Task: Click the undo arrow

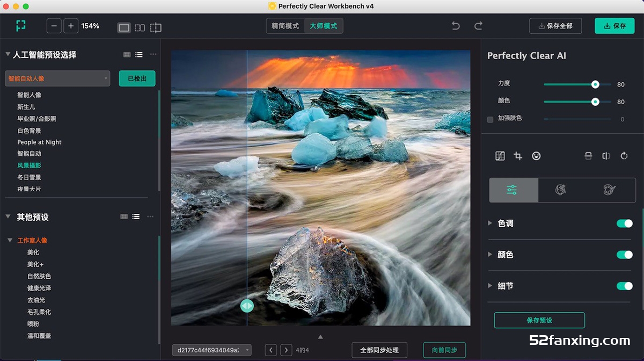Action: point(456,26)
